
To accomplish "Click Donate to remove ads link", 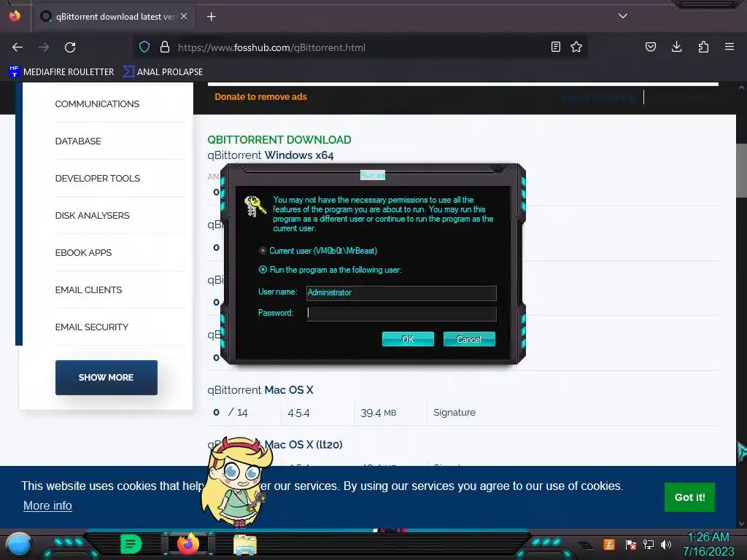I will coord(260,97).
